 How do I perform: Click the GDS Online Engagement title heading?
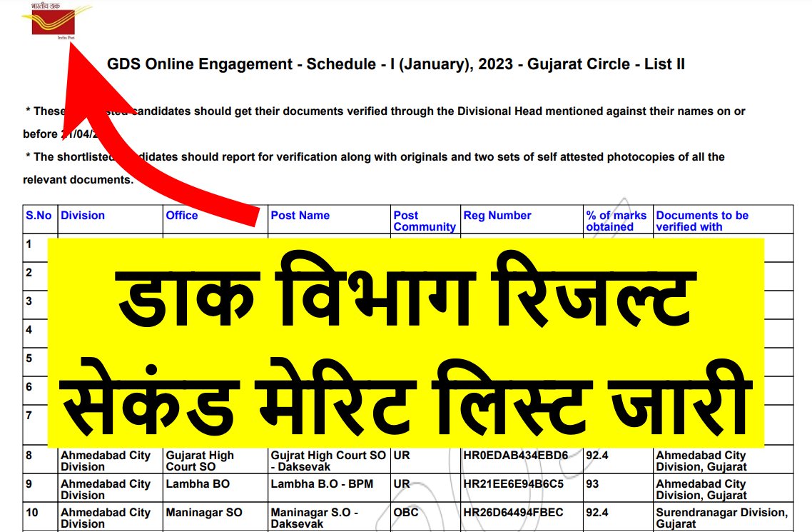coord(395,64)
